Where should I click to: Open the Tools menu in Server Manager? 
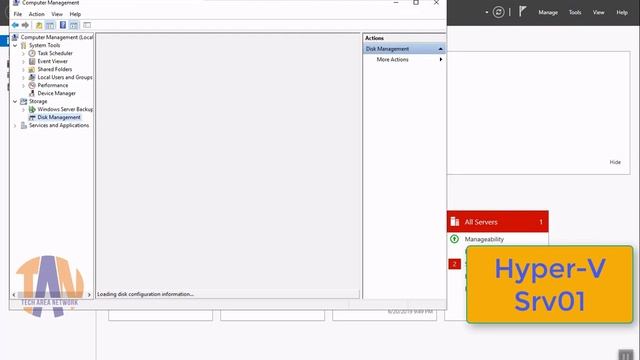tap(575, 13)
